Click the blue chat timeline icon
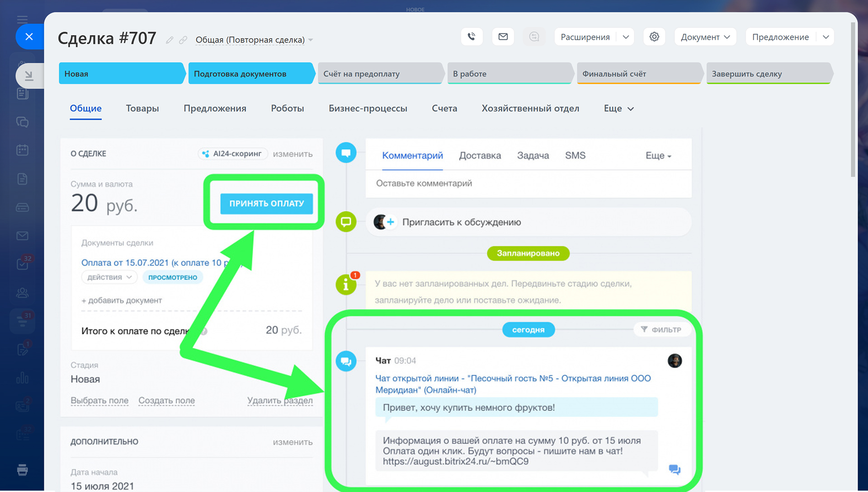868x492 pixels. (x=346, y=361)
